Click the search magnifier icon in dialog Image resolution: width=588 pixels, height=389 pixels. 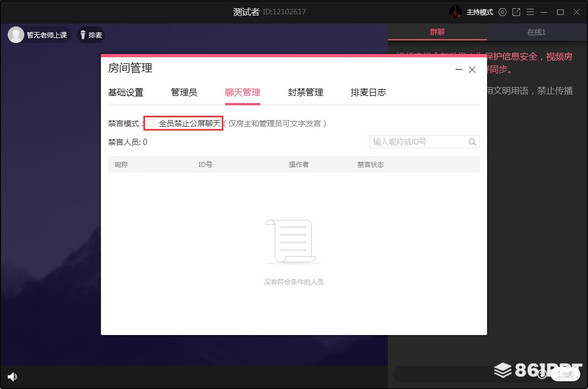[x=472, y=142]
